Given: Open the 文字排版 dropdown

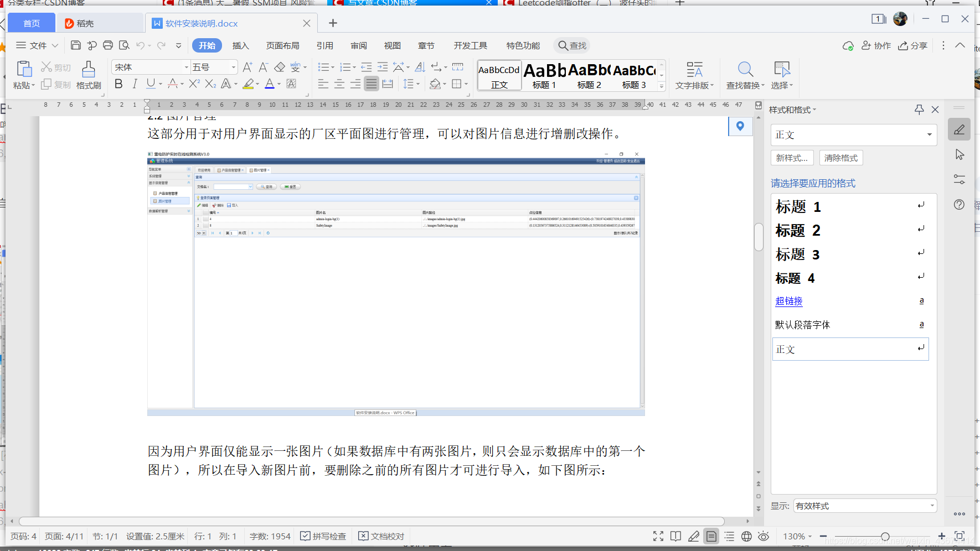Looking at the screenshot, I should tap(694, 75).
